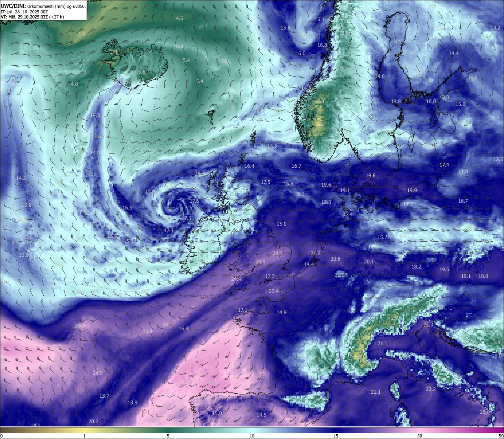Click the map value '14.3'
Screen dimensions: 504x439
(x=95, y=115)
